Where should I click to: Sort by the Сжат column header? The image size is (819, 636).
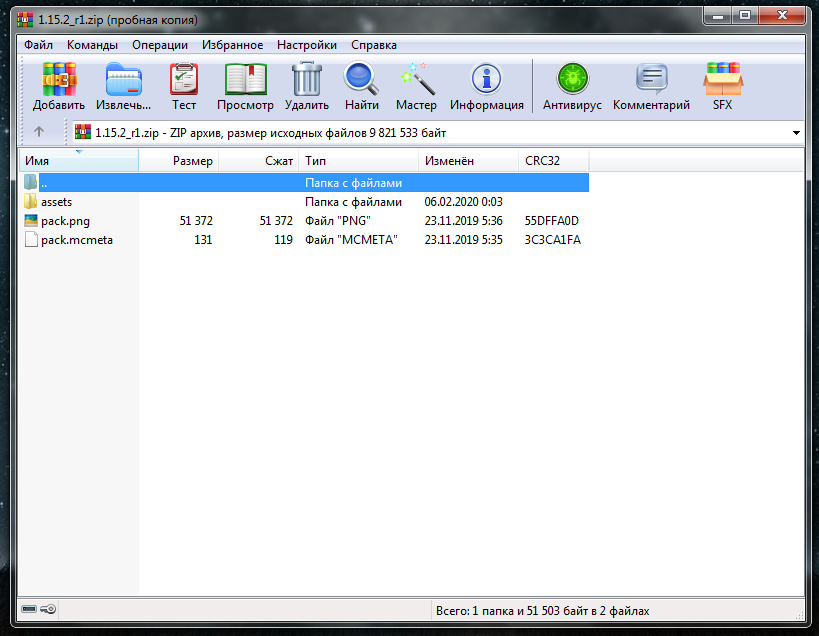click(259, 160)
